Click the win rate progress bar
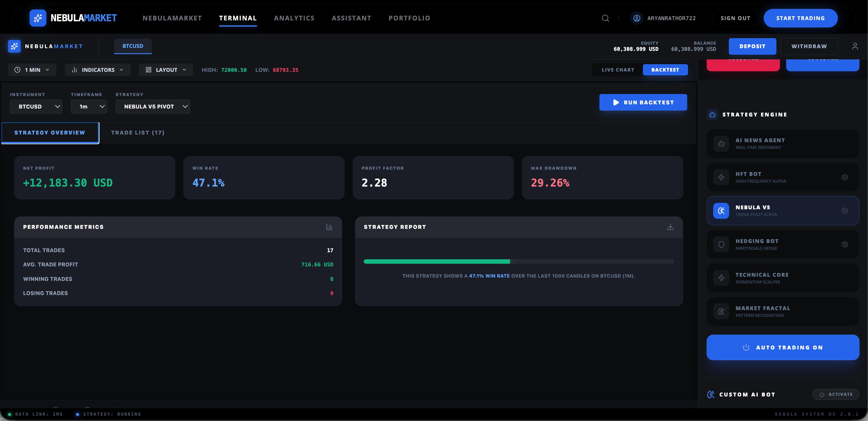 click(x=518, y=262)
